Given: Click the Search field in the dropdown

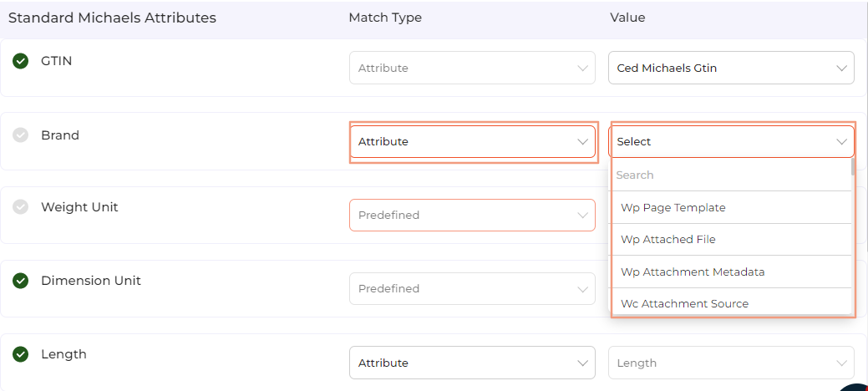Looking at the screenshot, I should (731, 175).
